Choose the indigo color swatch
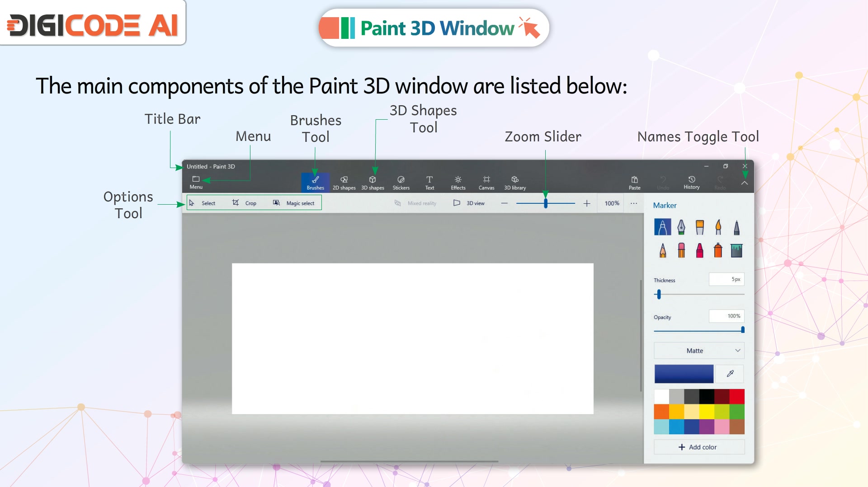This screenshot has width=868, height=487. point(692,426)
